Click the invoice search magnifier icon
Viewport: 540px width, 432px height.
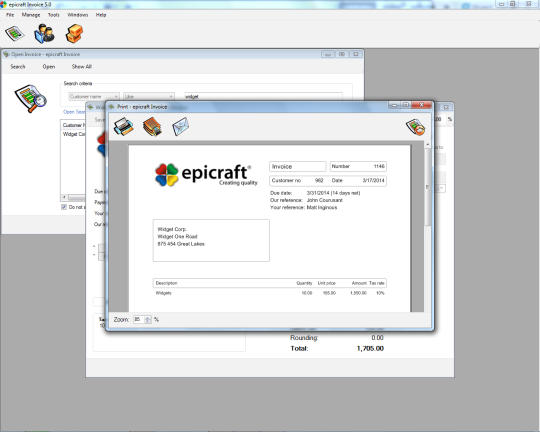[30, 99]
